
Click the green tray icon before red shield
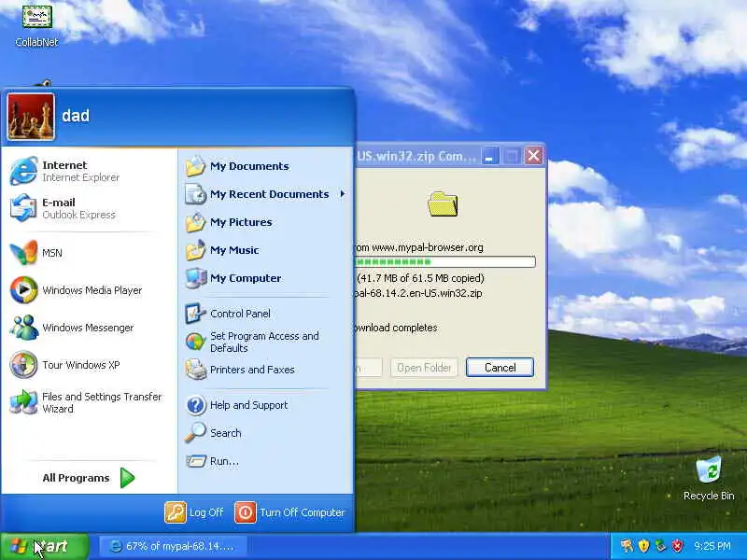pos(660,546)
